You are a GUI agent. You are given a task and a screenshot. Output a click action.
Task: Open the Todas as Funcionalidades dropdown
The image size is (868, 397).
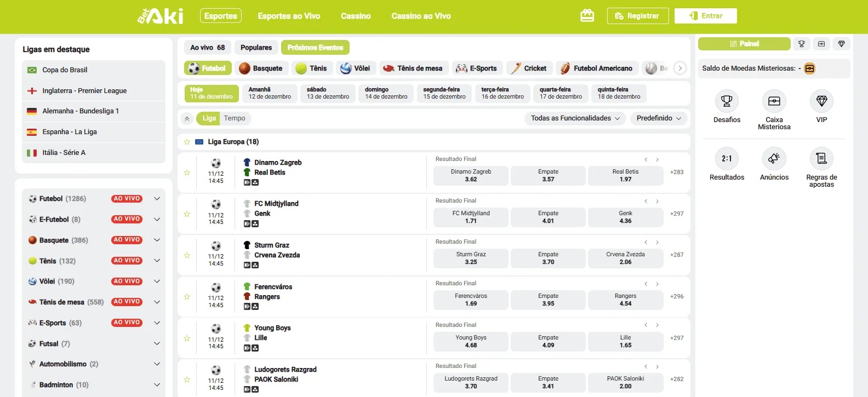click(575, 118)
